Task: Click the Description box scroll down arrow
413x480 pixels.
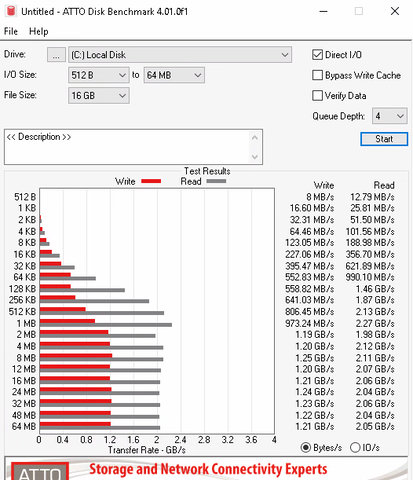Action: 255,157
